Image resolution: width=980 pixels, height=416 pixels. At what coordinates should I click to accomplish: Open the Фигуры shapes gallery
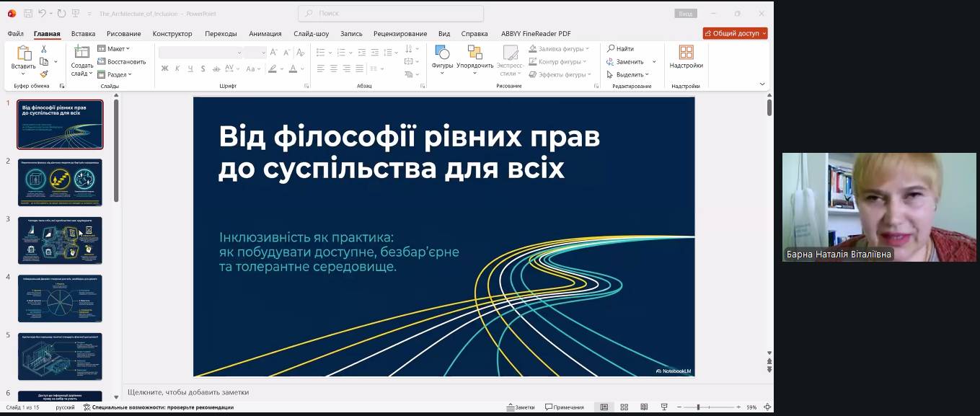[442, 57]
